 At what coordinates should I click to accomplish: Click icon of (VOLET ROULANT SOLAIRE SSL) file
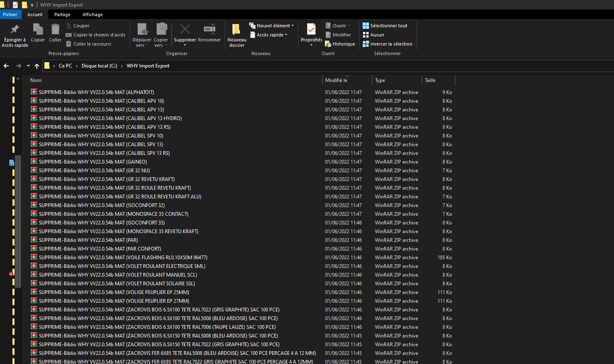point(34,283)
